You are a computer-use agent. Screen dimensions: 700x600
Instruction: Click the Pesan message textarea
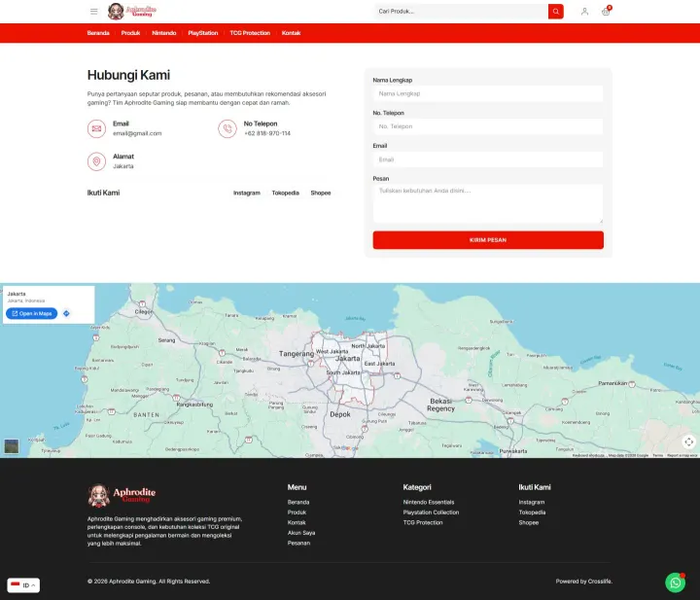(x=488, y=203)
